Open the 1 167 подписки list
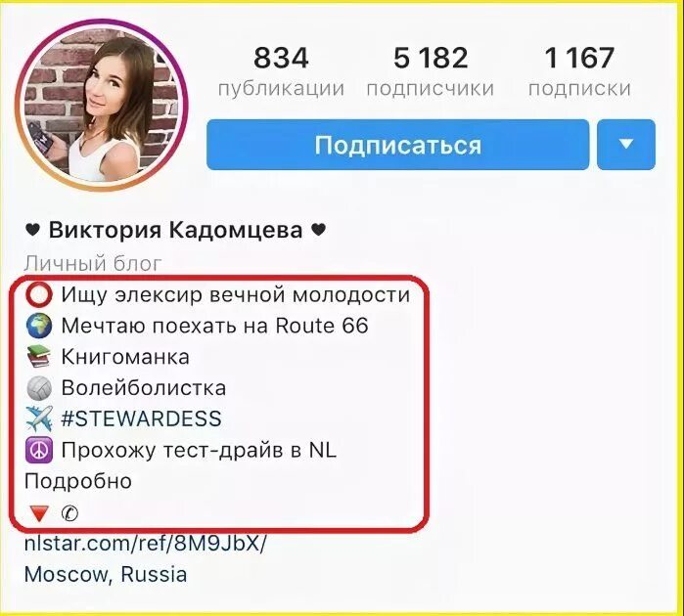684x616 pixels. 579,71
